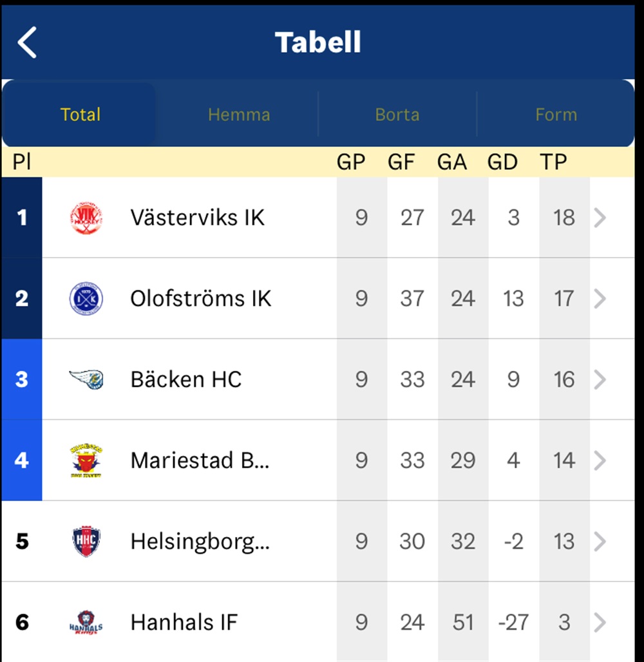Screen dimensions: 644x662
Task: Click the Mariestad team logo
Action: [x=86, y=460]
